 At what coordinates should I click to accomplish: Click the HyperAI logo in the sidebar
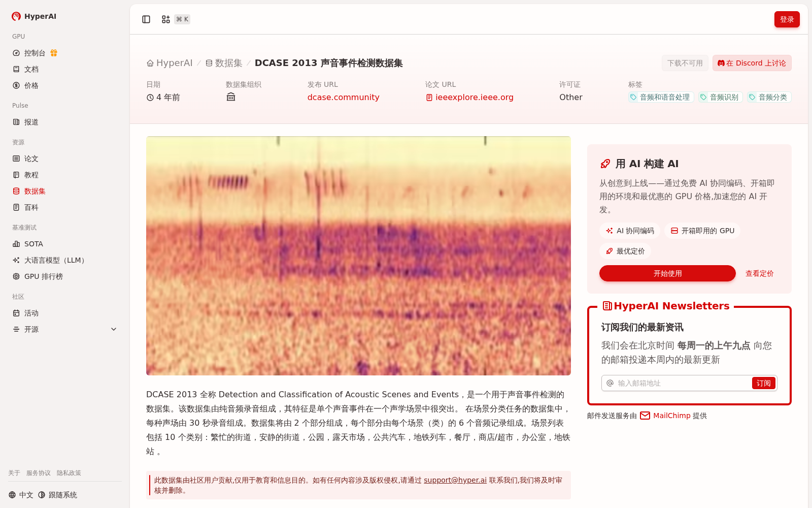tap(34, 16)
